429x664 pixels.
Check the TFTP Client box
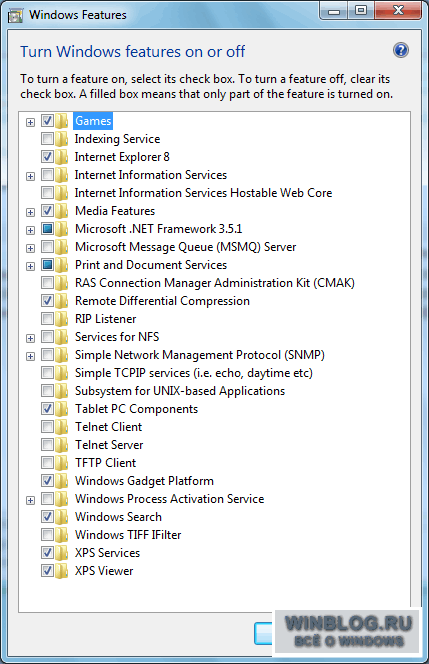coord(47,462)
